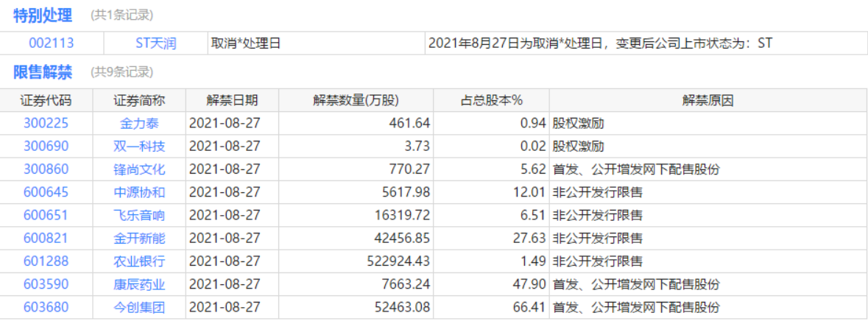
Task: Click 股权激励 reason in 双一科技 row
Action: [578, 147]
